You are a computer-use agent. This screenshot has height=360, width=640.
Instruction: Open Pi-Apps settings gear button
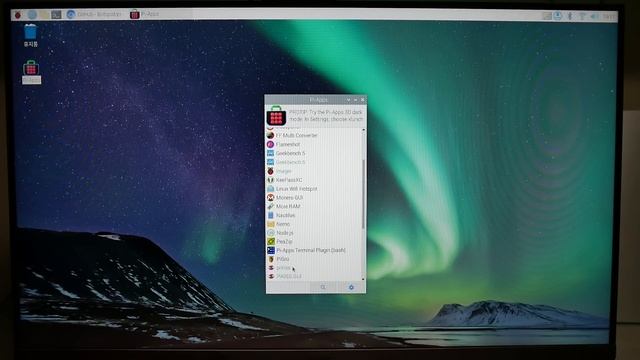[351, 287]
